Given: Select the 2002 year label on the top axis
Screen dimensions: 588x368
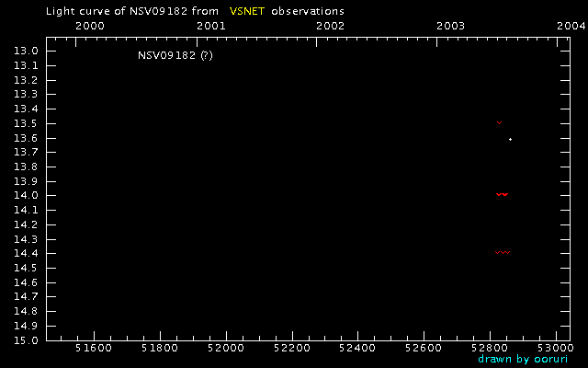Looking at the screenshot, I should 330,26.
